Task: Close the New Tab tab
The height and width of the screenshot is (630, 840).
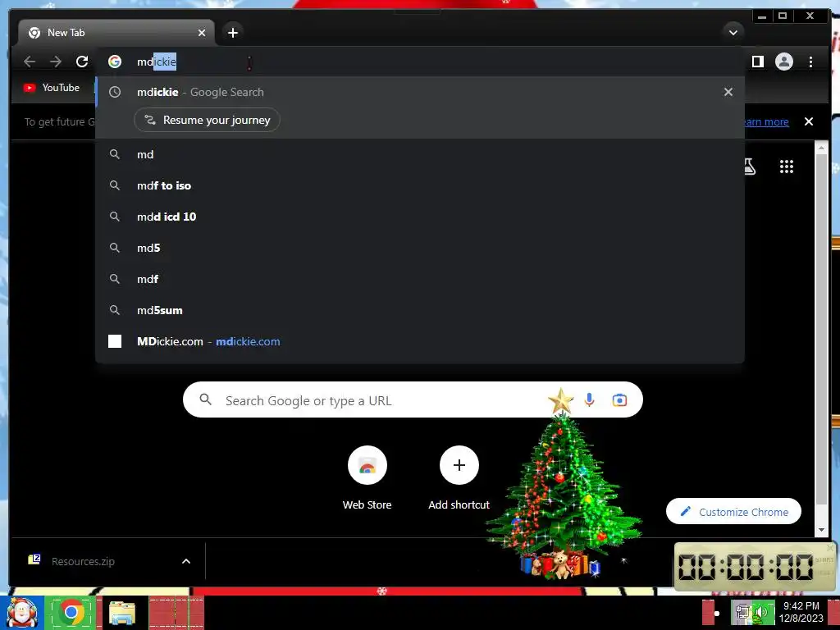Action: pos(202,33)
